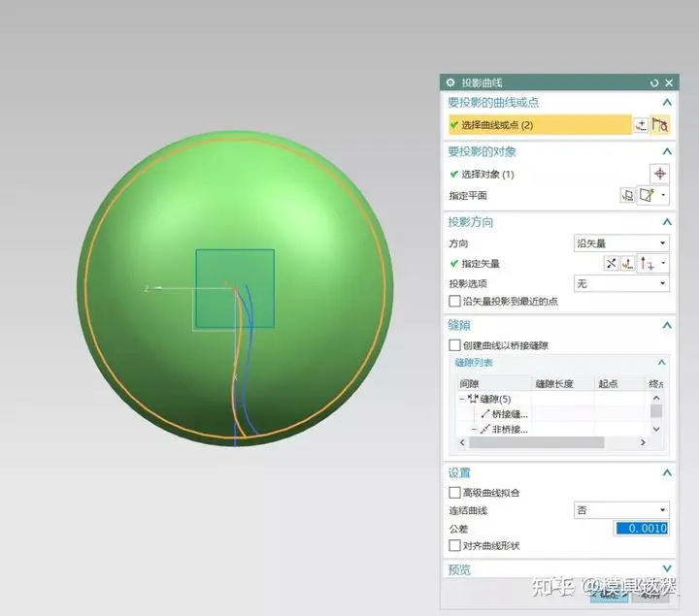This screenshot has width=699, height=616.
Task: Click the vector type icon in the 指定矢量 row
Action: coord(648,264)
